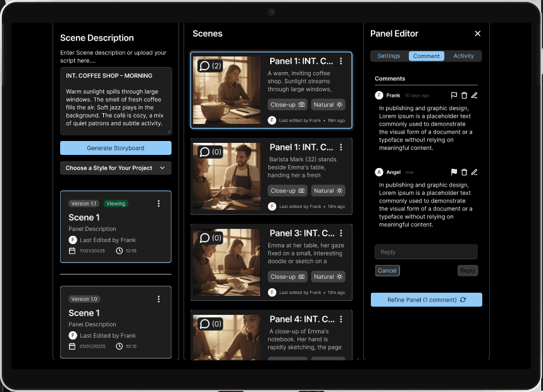Click Natural lighting chip on warm coffee shop panel

click(x=328, y=104)
